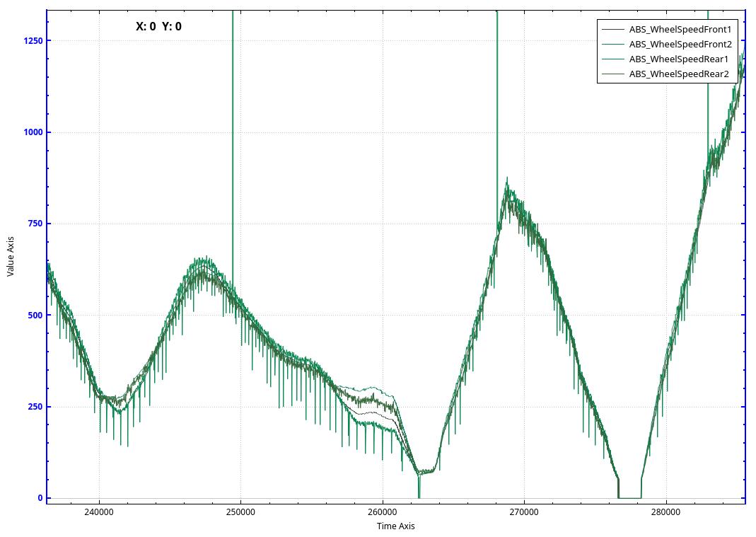Click the 750 tick label on value axis
This screenshot has height=537, width=756.
34,224
